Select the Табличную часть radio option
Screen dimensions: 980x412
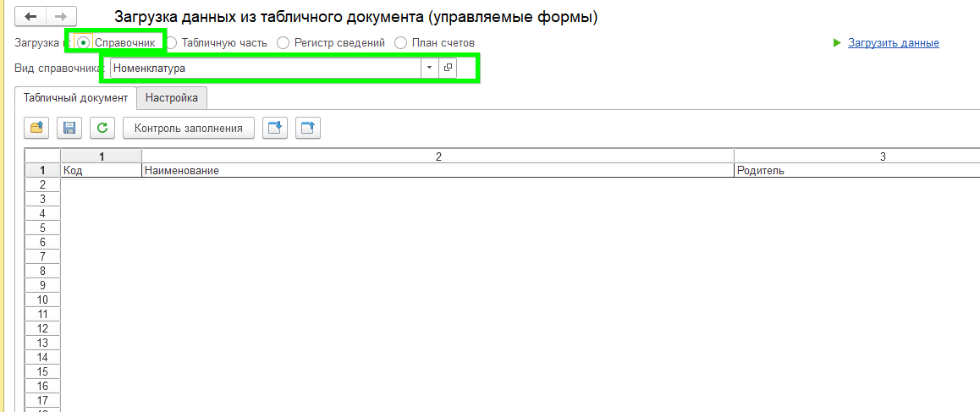click(x=171, y=43)
